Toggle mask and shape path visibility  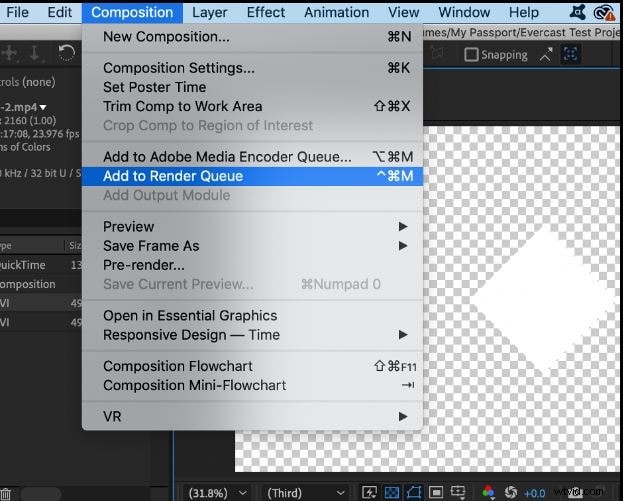pyautogui.click(x=414, y=493)
